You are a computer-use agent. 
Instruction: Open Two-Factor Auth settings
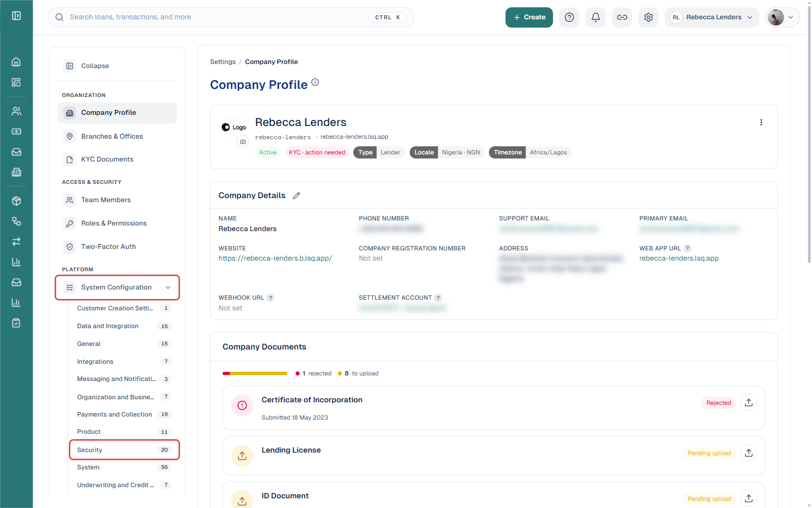(x=117, y=247)
